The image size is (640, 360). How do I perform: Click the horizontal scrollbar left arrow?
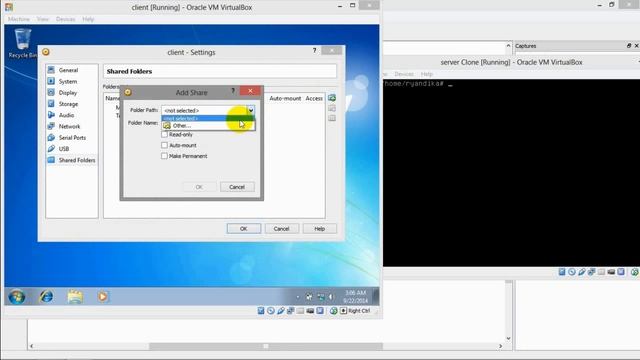click(31, 346)
